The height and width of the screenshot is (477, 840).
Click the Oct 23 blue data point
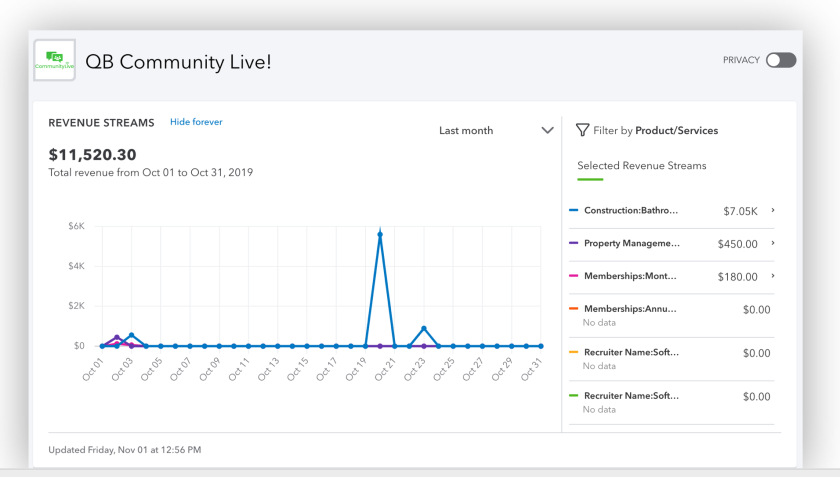click(x=424, y=329)
